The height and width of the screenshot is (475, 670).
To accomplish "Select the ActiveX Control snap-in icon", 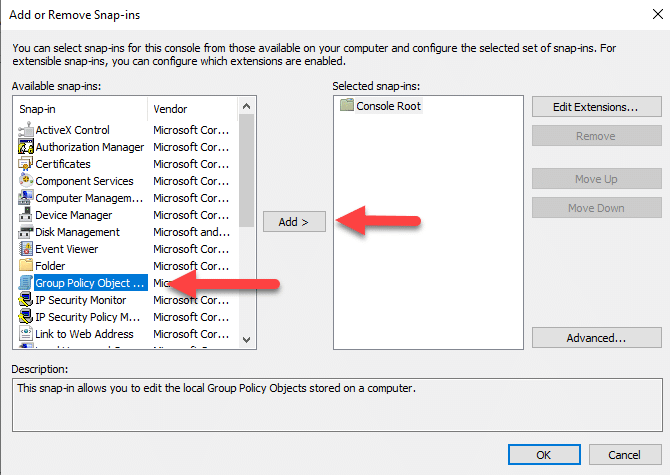I will point(26,130).
